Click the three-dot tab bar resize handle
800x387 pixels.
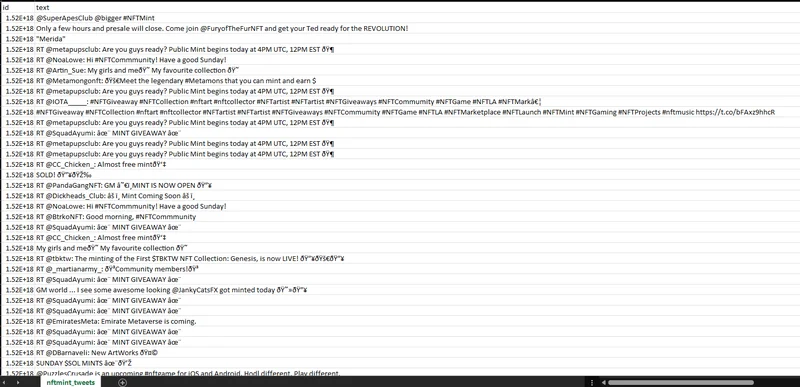[x=592, y=382]
